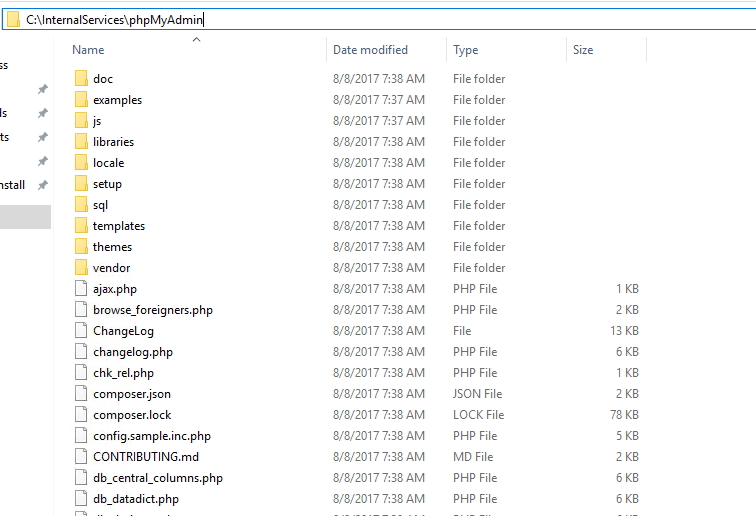756x517 pixels.
Task: Select the sql folder icon
Action: click(81, 204)
